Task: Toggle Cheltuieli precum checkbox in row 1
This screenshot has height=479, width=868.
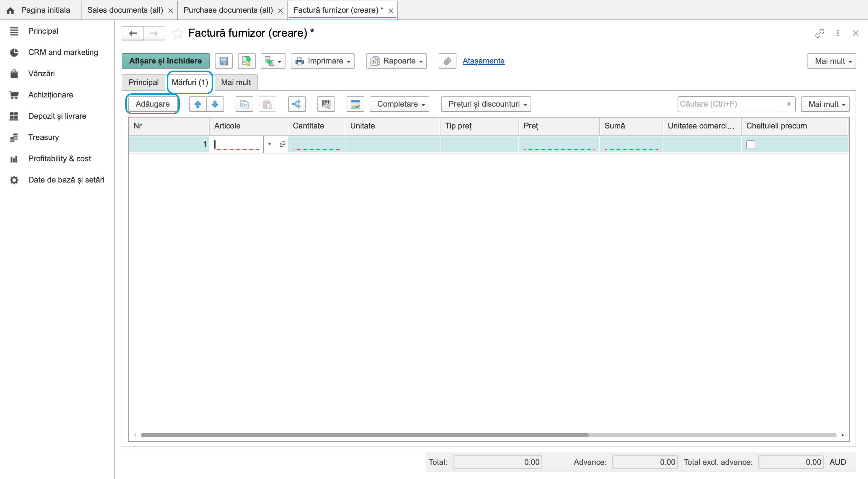Action: [x=750, y=145]
